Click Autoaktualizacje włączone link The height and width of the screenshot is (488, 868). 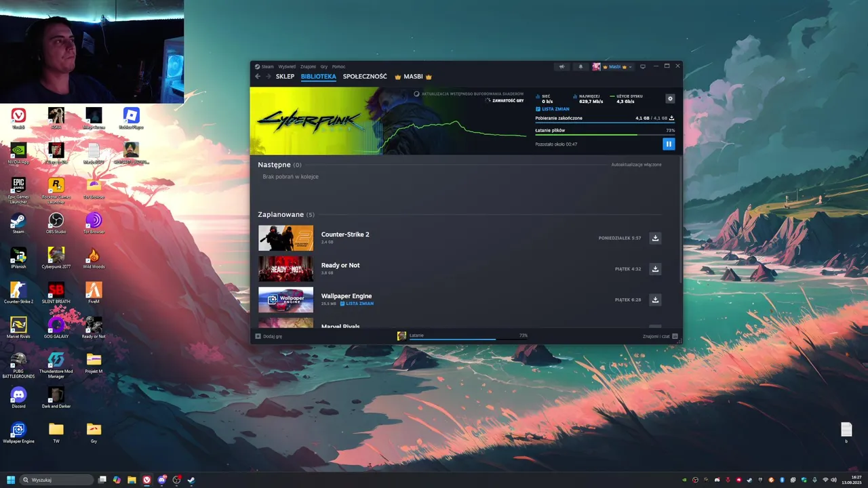636,165
